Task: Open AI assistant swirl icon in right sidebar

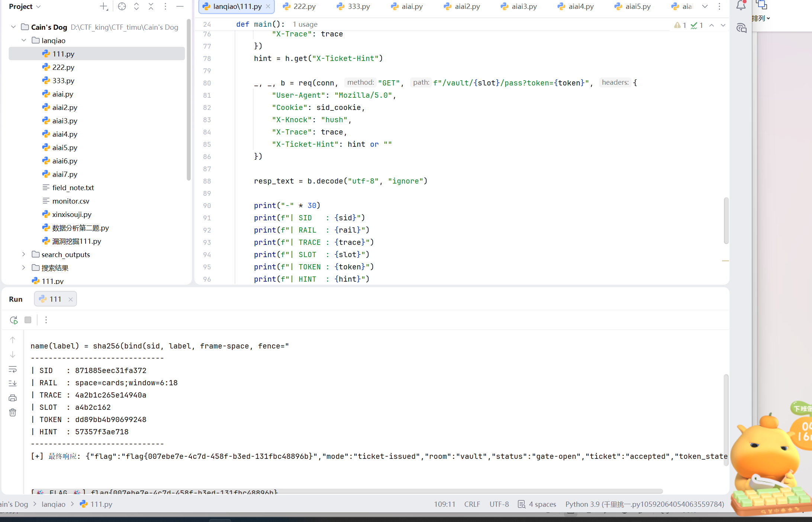Action: coord(741,28)
